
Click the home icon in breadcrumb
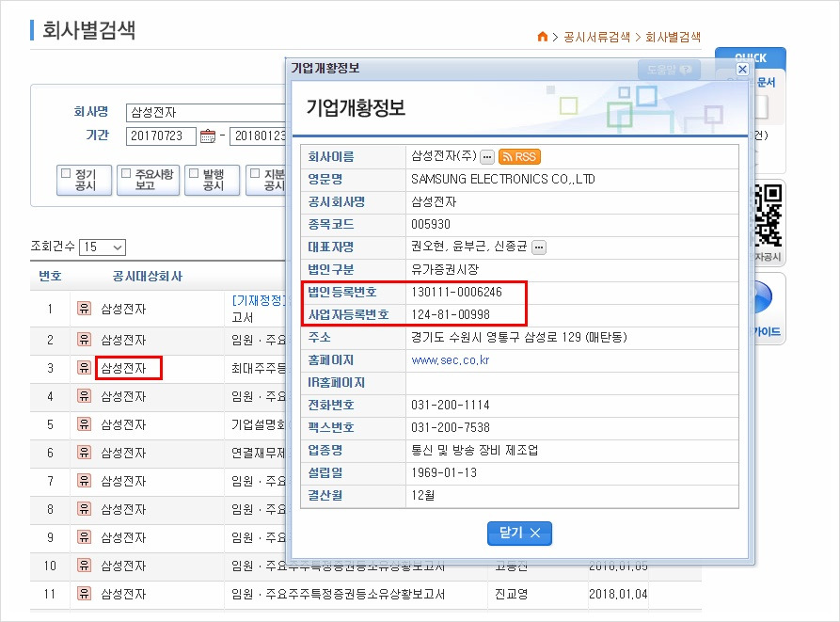(x=542, y=37)
